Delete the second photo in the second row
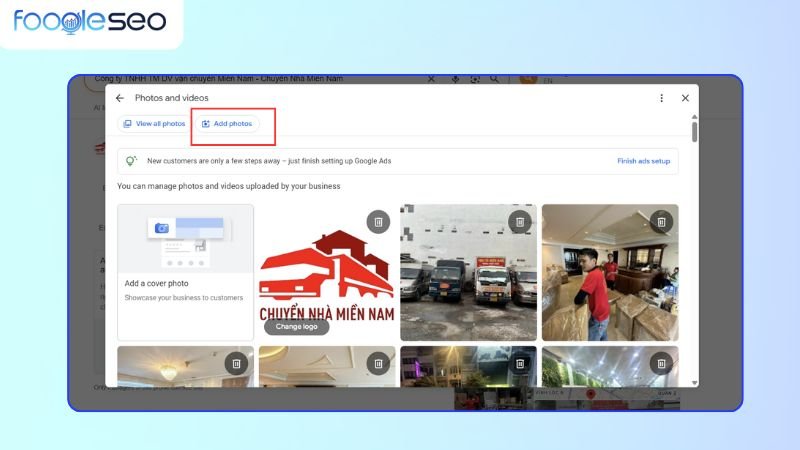Image resolution: width=800 pixels, height=450 pixels. [377, 364]
